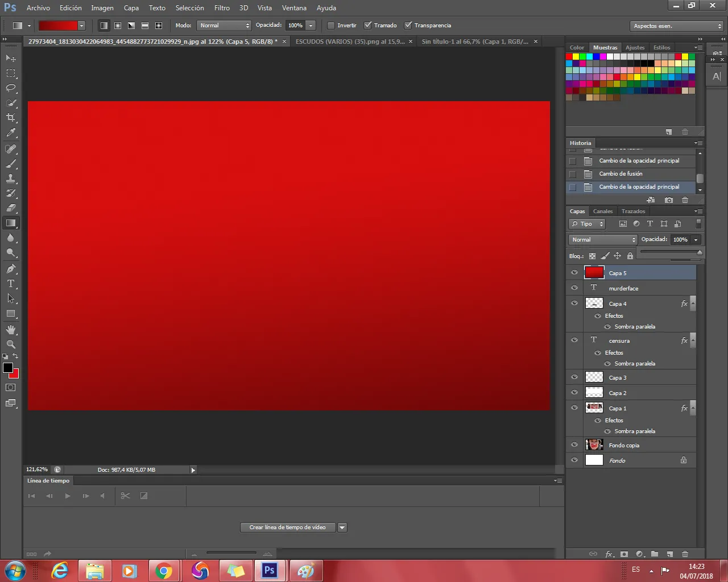Image resolution: width=728 pixels, height=582 pixels.
Task: Adjust the layer opacity slider handle
Action: (x=700, y=252)
